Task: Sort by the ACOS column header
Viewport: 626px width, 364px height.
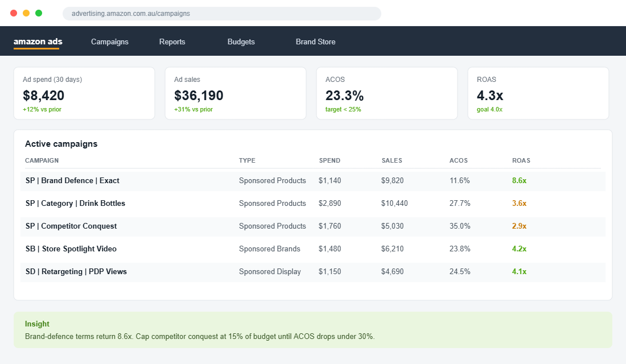Action: 459,160
